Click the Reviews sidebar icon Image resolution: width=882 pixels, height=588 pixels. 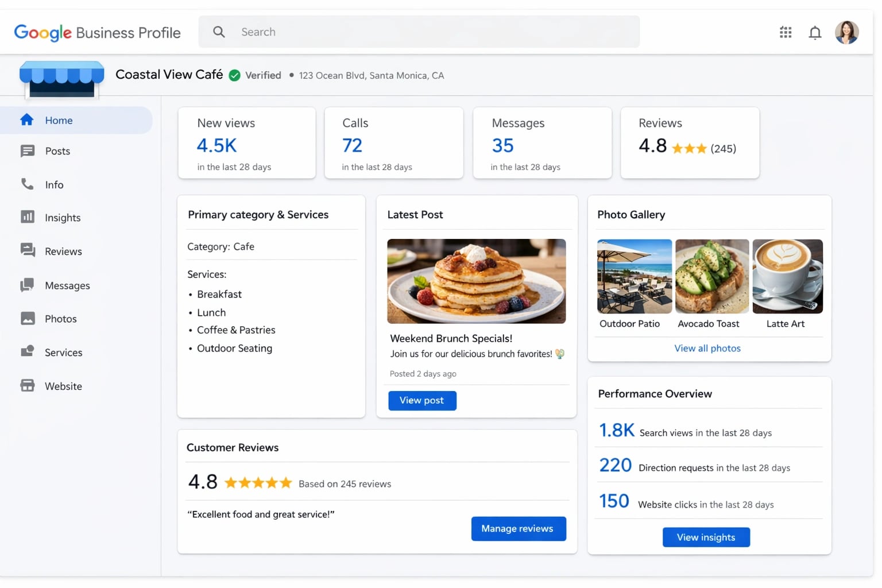pyautogui.click(x=28, y=251)
